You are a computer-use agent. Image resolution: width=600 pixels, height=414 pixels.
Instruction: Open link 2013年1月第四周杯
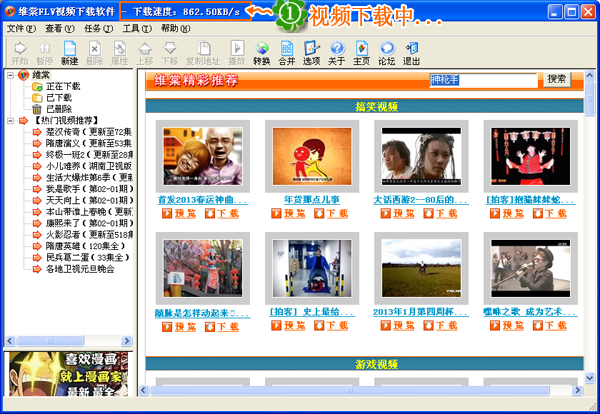[421, 312]
